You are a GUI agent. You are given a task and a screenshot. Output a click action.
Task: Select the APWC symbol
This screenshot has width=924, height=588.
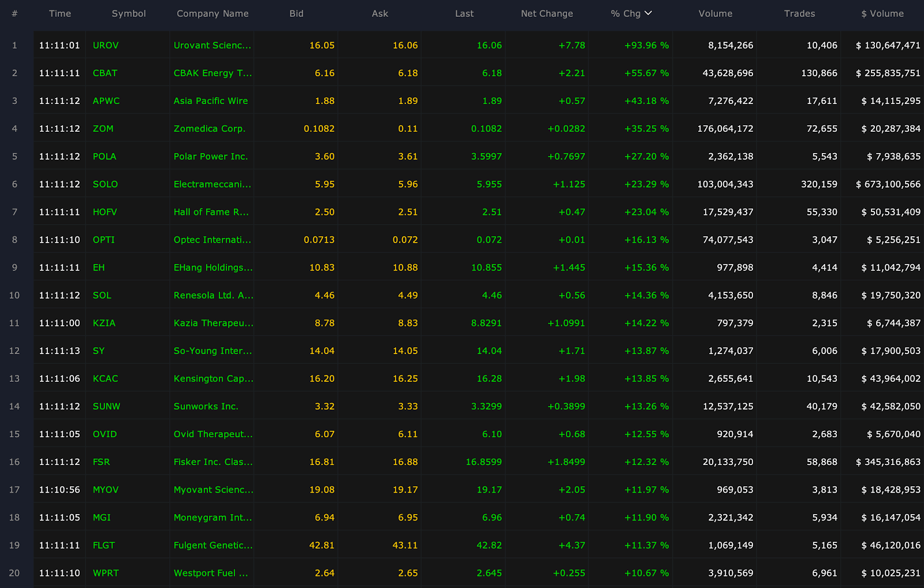pyautogui.click(x=106, y=101)
